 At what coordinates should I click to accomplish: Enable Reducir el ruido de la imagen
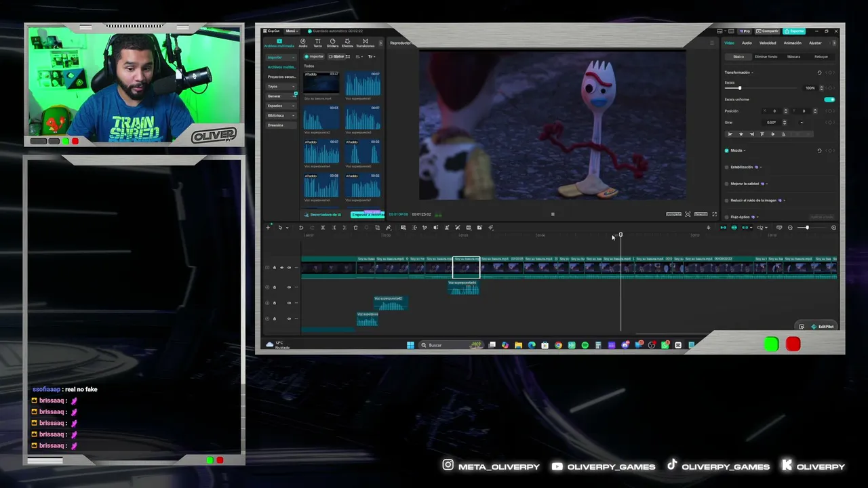point(727,201)
